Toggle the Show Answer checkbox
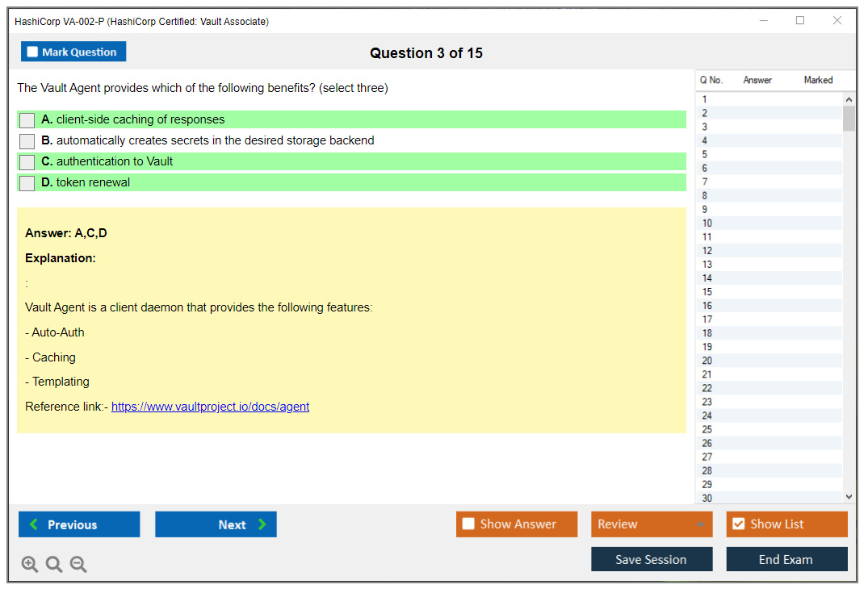868x593 pixels. click(x=468, y=524)
